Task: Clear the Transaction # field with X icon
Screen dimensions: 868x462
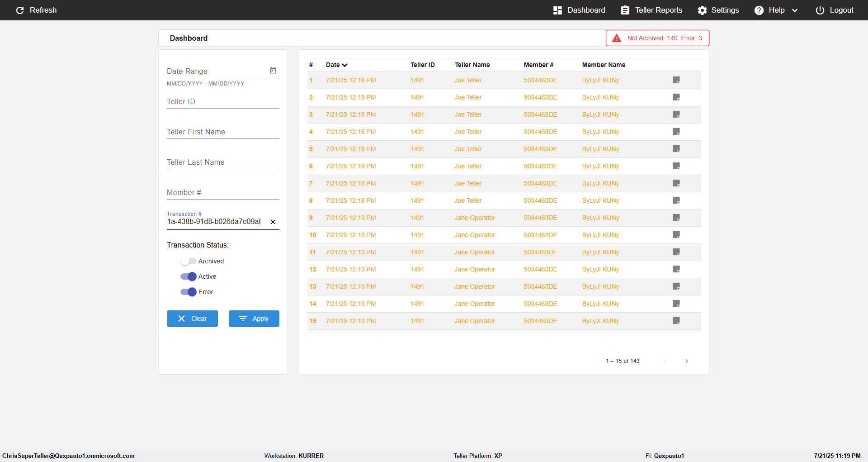Action: 273,222
